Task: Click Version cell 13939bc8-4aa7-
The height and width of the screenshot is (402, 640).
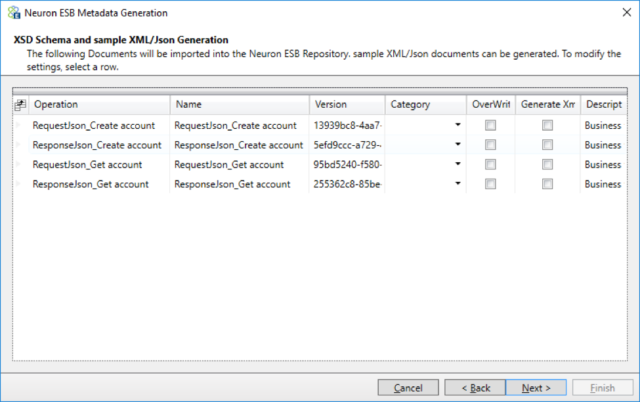Action: [347, 126]
